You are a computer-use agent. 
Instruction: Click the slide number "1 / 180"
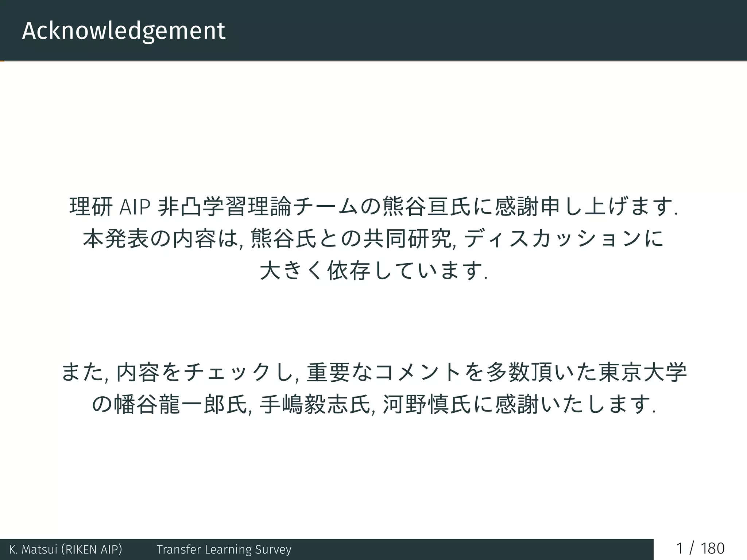tap(700, 549)
